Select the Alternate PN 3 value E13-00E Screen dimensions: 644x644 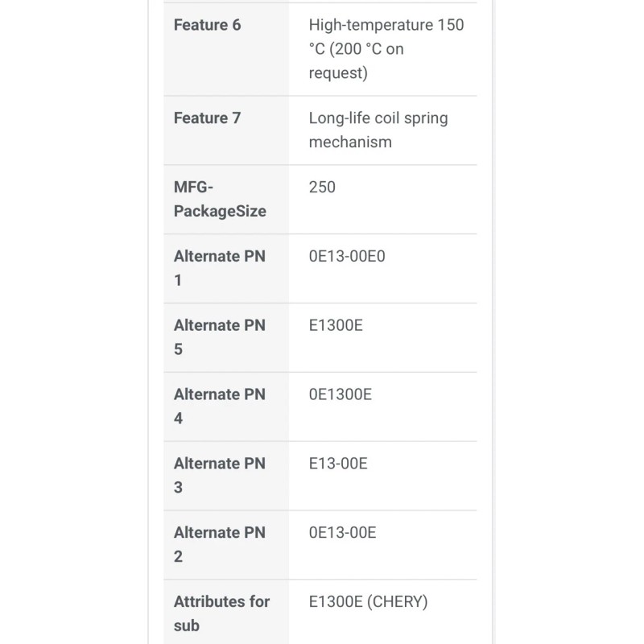coord(339,464)
